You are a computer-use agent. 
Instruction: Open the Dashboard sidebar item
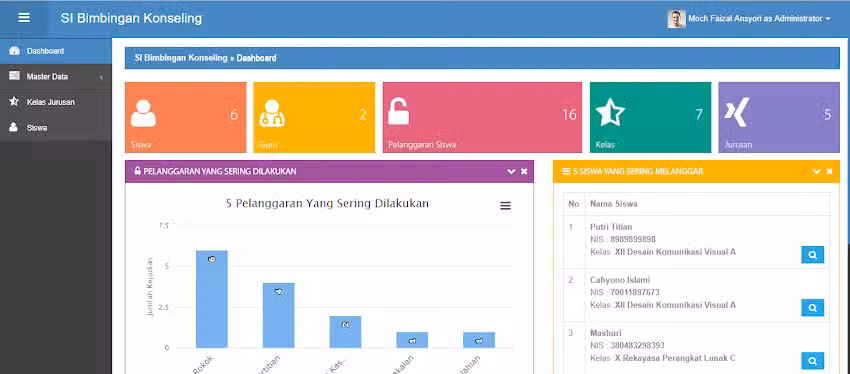click(56, 51)
